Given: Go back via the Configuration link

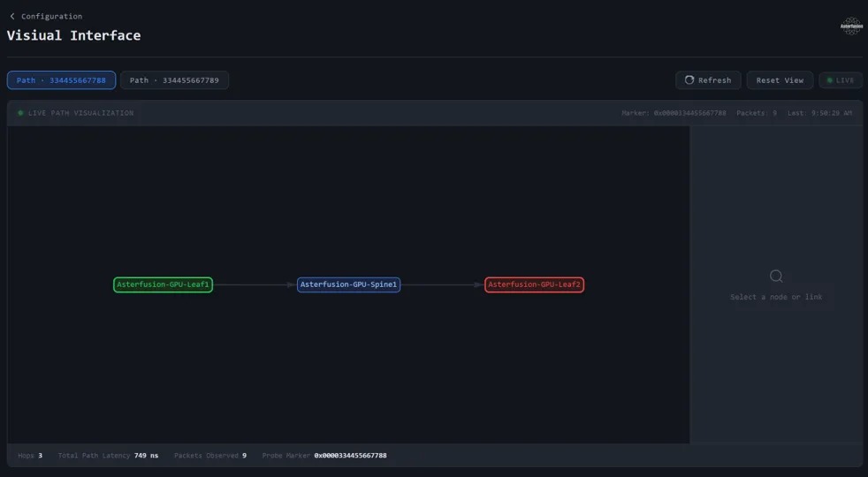Looking at the screenshot, I should click(x=51, y=16).
